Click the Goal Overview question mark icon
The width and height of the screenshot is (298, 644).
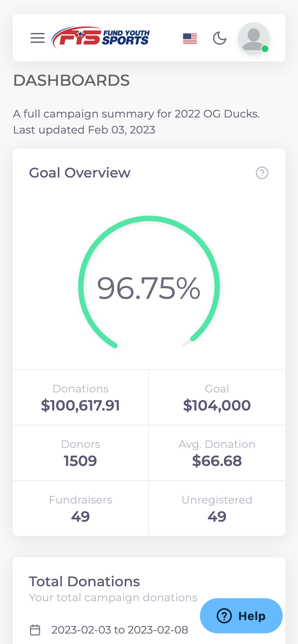click(x=262, y=173)
